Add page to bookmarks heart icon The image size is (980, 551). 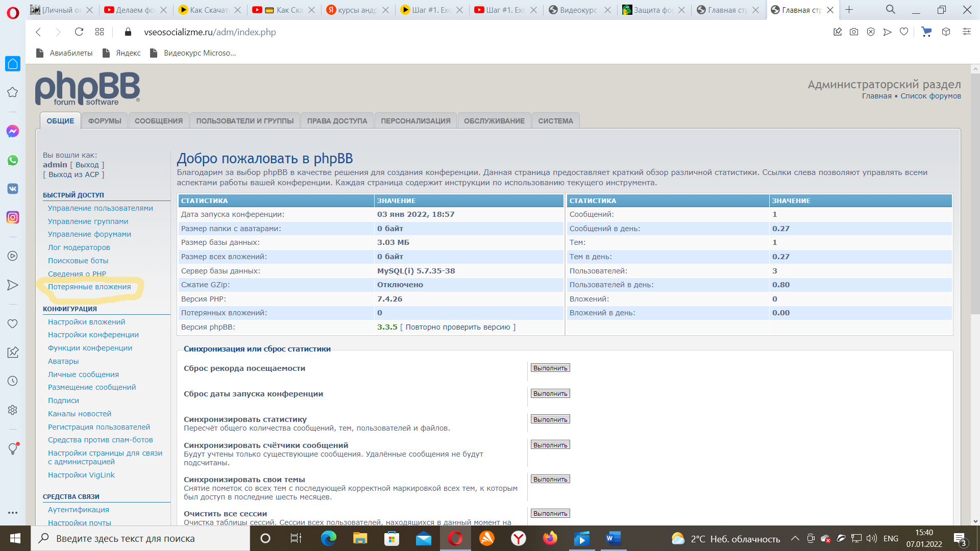point(904,32)
